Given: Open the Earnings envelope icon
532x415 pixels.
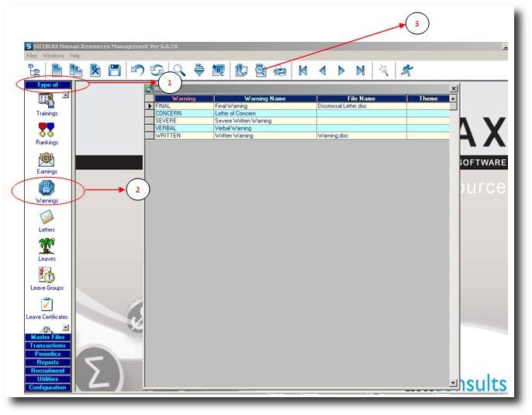Looking at the screenshot, I should (x=47, y=160).
